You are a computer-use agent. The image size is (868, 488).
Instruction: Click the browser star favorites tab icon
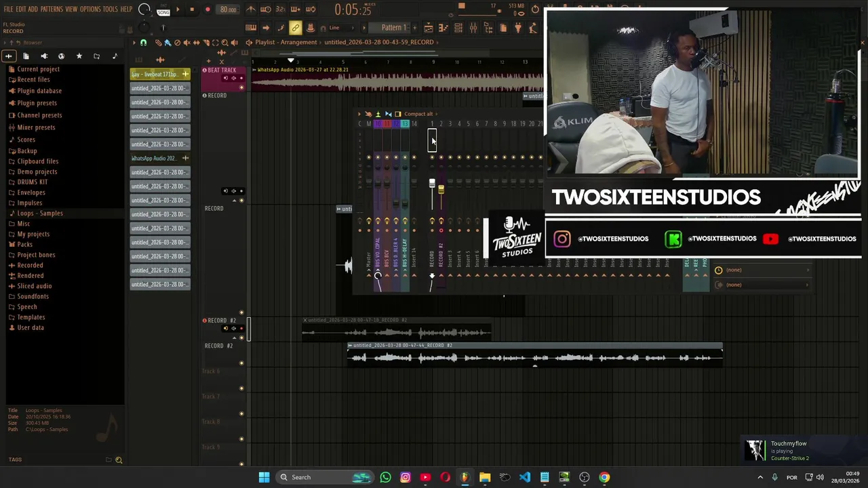pyautogui.click(x=79, y=56)
